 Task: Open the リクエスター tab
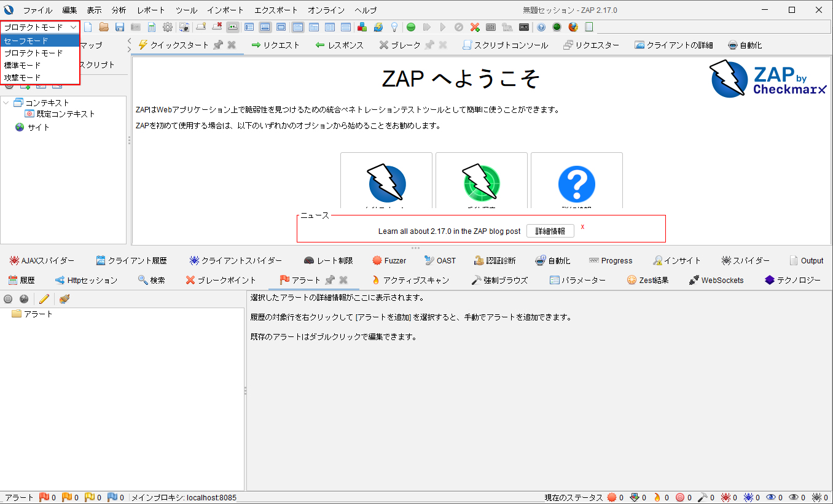pos(591,45)
